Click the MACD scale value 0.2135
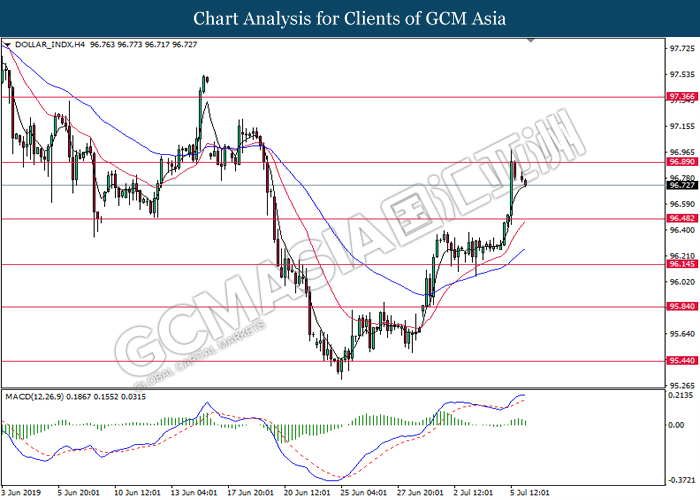 pos(680,396)
